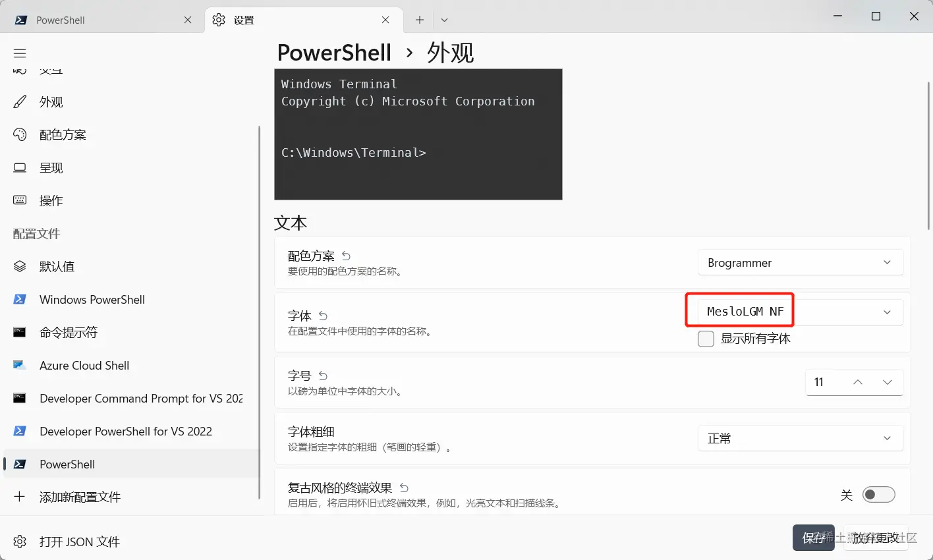Open 外观 in the sidebar

pos(131,102)
